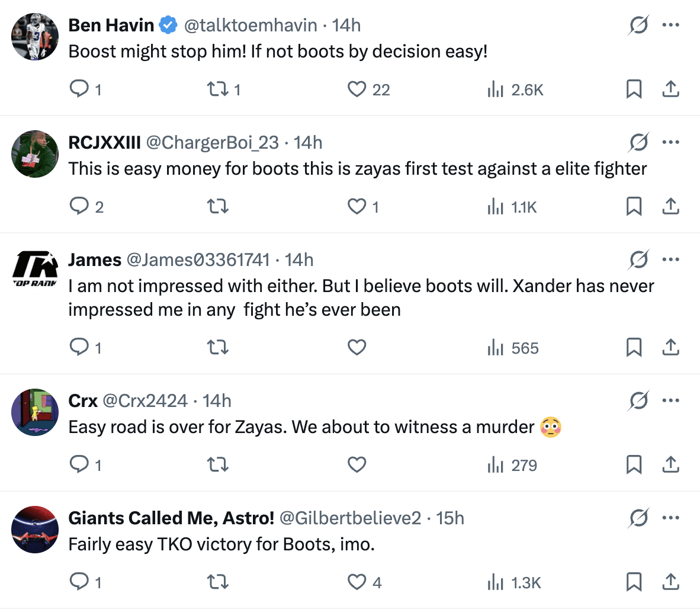The image size is (700, 609).
Task: Open @James03361741 profile handle
Action: coord(198,260)
